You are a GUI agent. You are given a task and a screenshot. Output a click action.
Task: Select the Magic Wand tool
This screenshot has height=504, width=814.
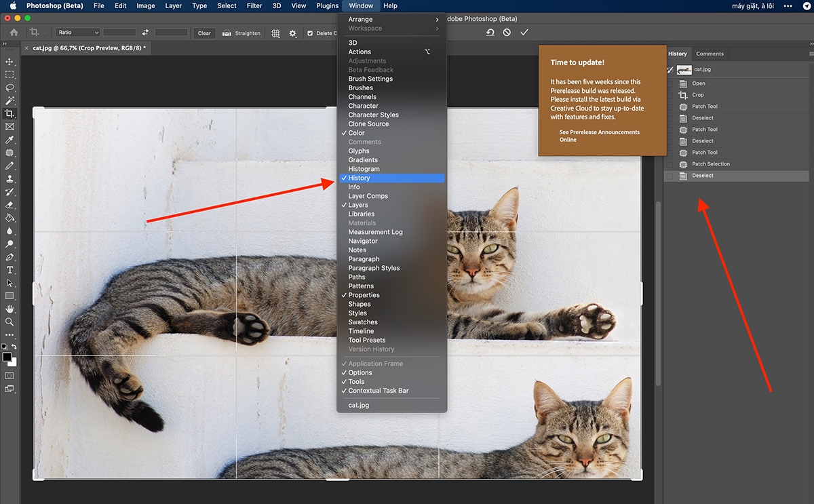click(9, 100)
